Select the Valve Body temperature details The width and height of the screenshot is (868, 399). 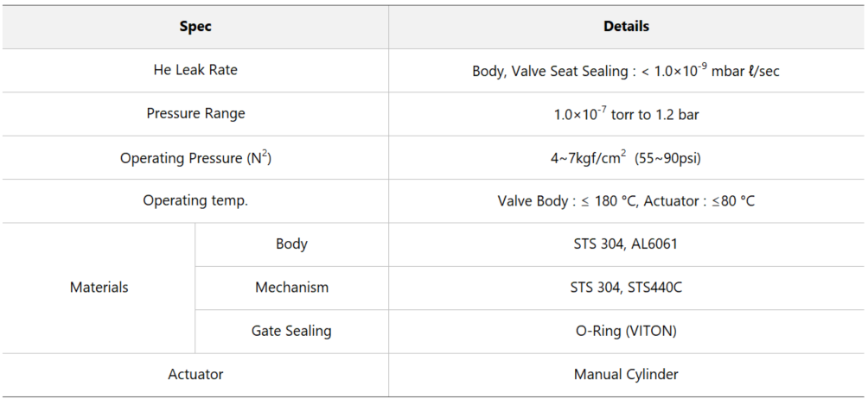click(626, 200)
